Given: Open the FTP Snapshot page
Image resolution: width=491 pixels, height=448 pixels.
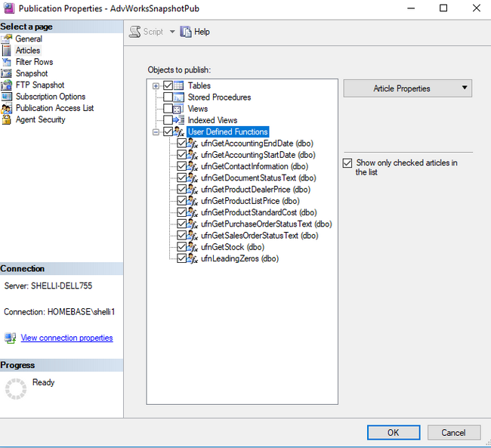Looking at the screenshot, I should (x=40, y=85).
